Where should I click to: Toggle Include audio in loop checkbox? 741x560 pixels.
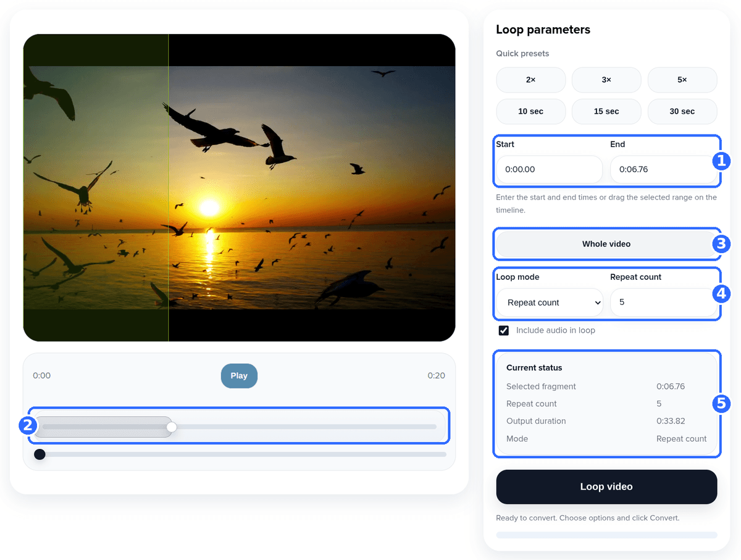point(504,330)
